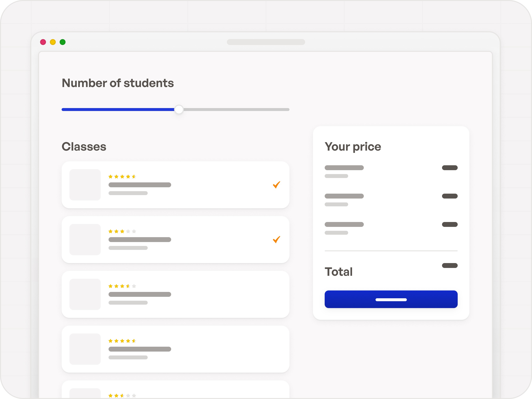Click the first price line item in Your price

coord(344,168)
